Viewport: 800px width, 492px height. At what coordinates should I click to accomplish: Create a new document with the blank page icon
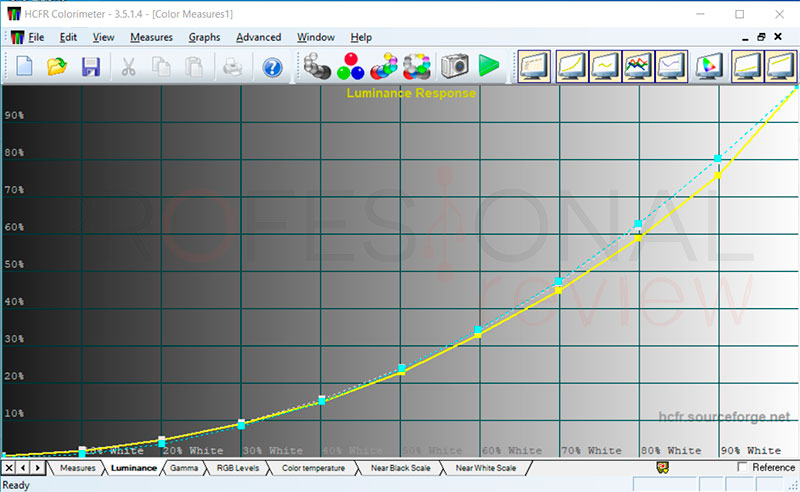click(x=24, y=67)
